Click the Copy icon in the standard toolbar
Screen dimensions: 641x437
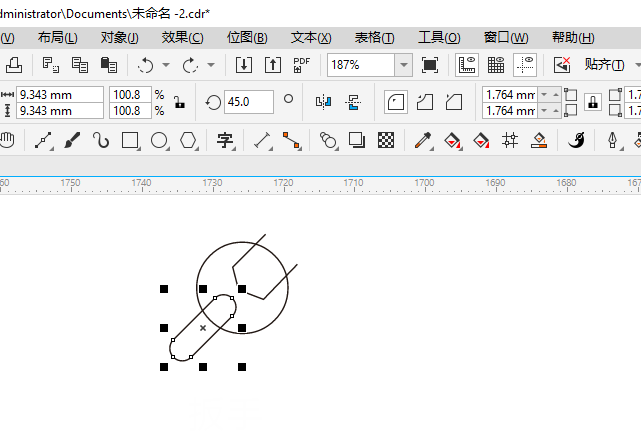point(80,65)
